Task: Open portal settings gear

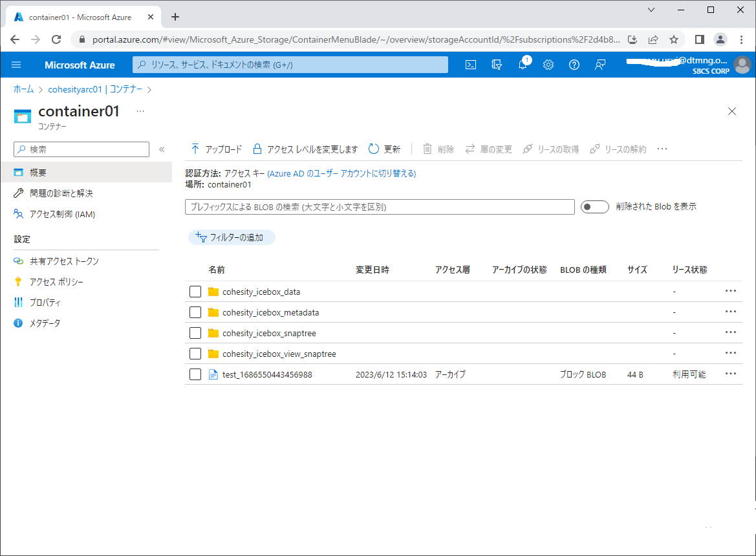Action: [548, 65]
